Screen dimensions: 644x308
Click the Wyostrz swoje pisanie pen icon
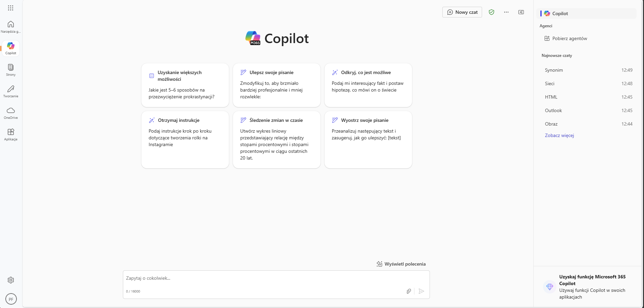click(x=335, y=120)
